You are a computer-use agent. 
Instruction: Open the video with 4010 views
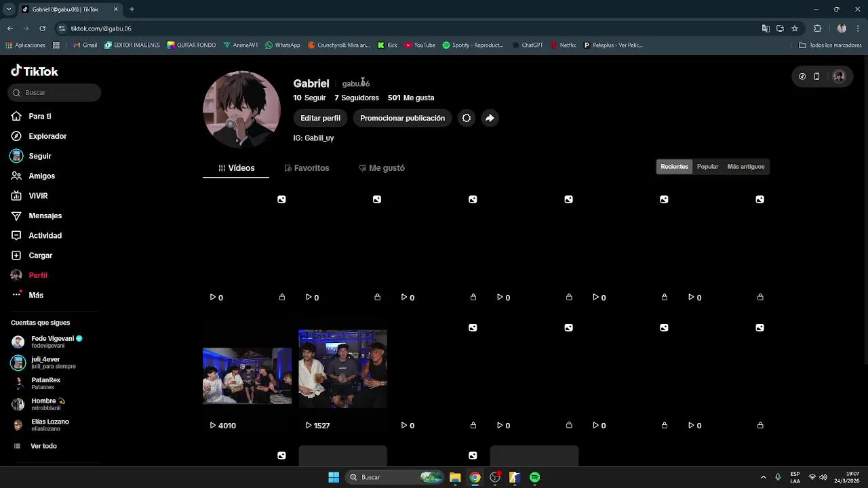coord(247,376)
